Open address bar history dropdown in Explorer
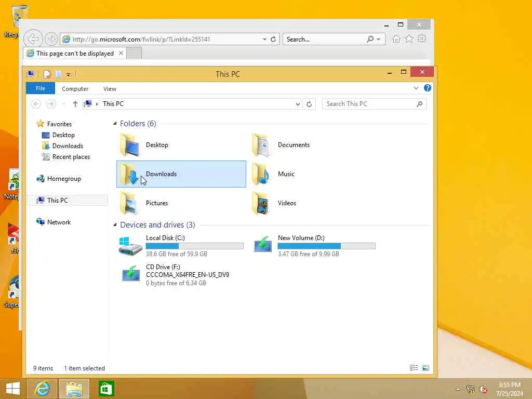This screenshot has height=399, width=532. tap(298, 104)
